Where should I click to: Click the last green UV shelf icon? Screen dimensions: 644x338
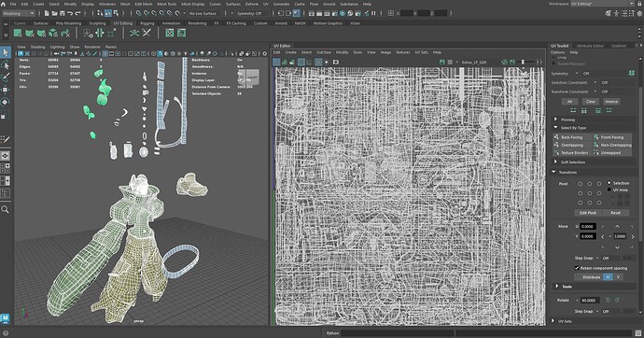click(x=182, y=33)
